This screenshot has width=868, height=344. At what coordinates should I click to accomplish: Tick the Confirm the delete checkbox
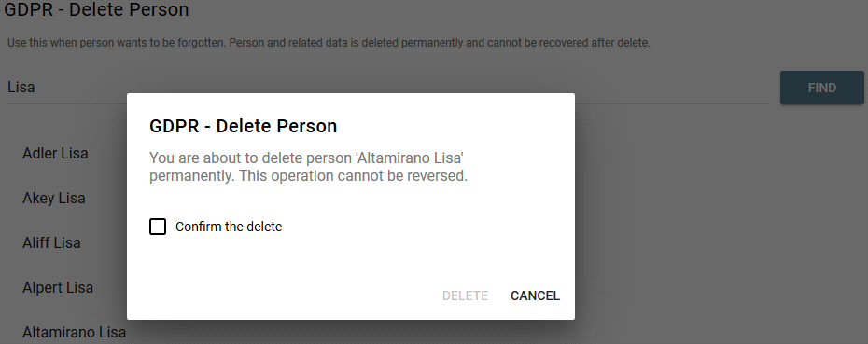tap(158, 227)
